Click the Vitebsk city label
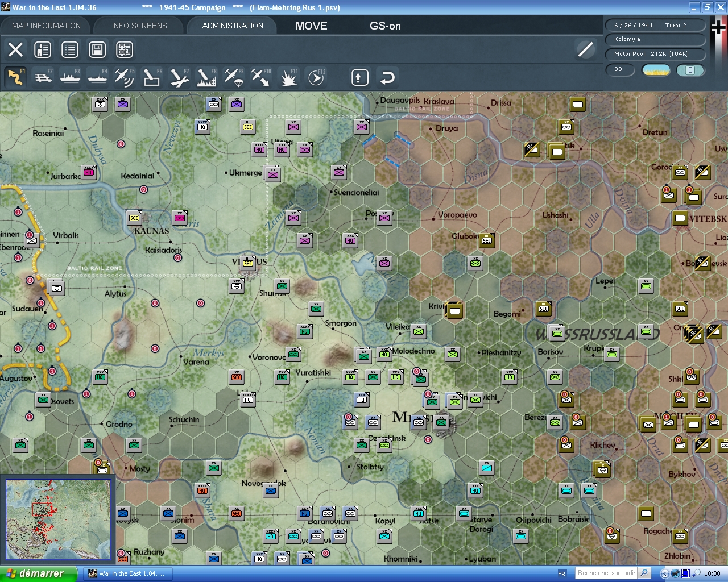The height and width of the screenshot is (582, 728). tap(708, 219)
